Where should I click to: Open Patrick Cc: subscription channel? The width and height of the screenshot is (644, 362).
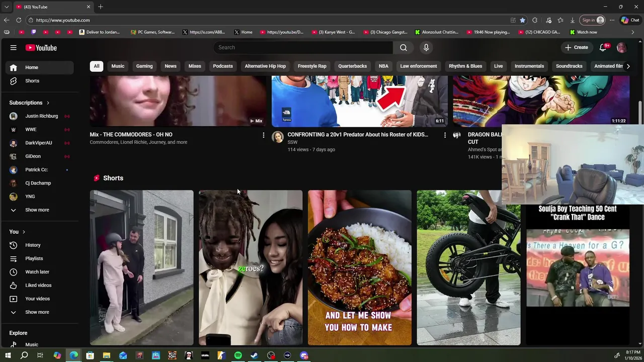click(40, 169)
